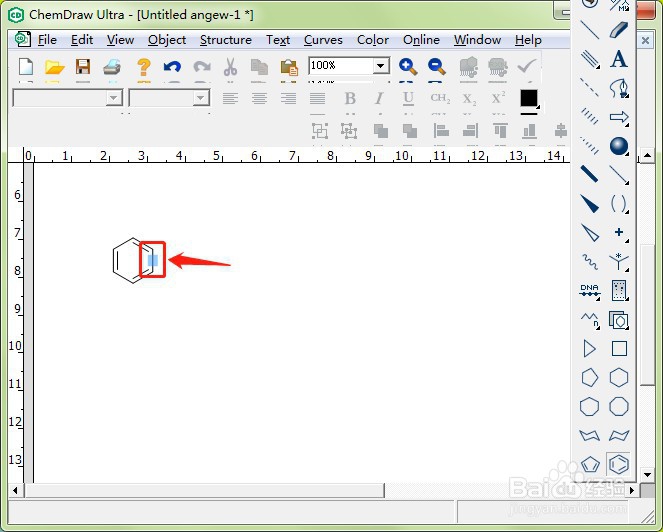Select the Templates tool

point(619,320)
